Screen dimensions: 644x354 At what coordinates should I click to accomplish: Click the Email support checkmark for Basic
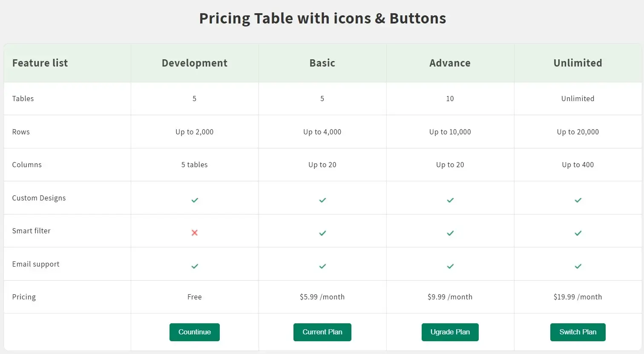point(322,266)
